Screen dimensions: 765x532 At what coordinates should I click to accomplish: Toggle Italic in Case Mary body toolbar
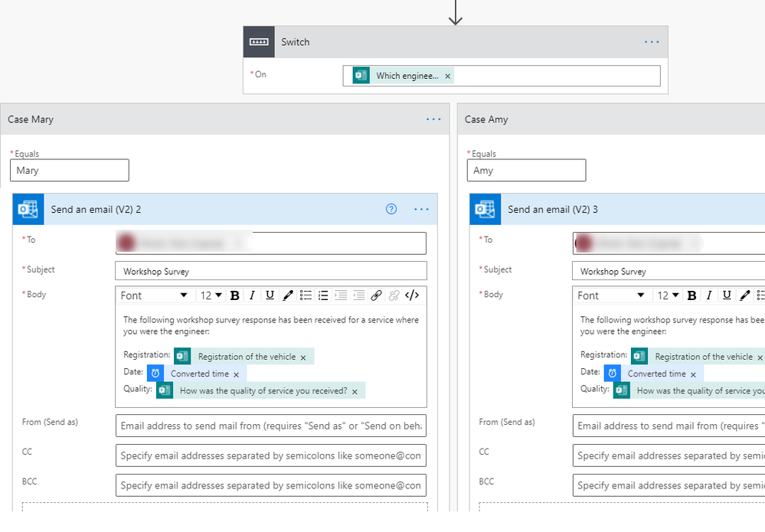pos(252,295)
